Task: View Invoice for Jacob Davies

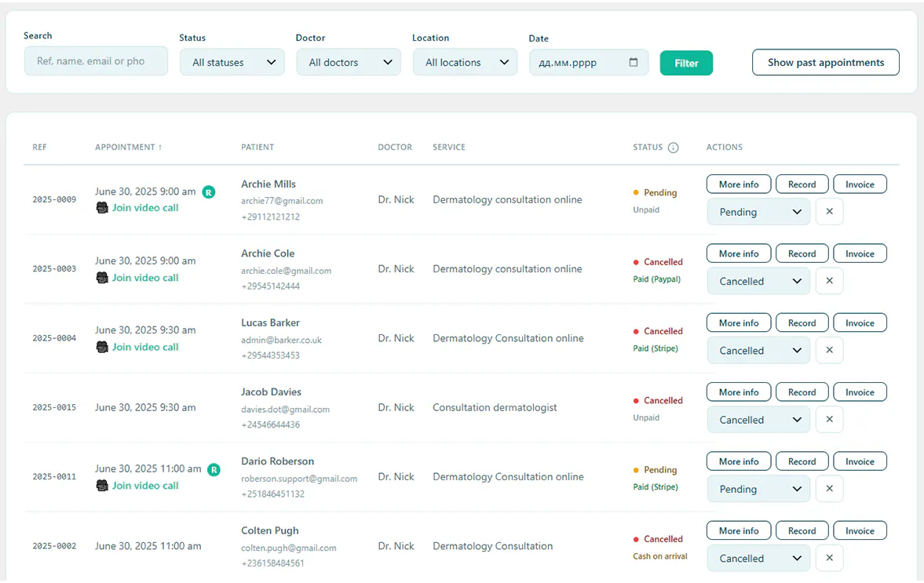Action: [860, 392]
